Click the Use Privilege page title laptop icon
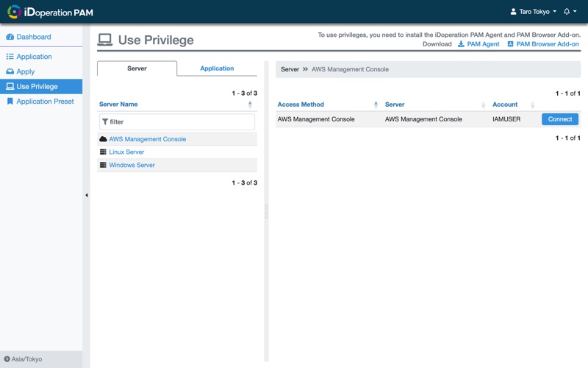588x368 pixels. [x=104, y=40]
